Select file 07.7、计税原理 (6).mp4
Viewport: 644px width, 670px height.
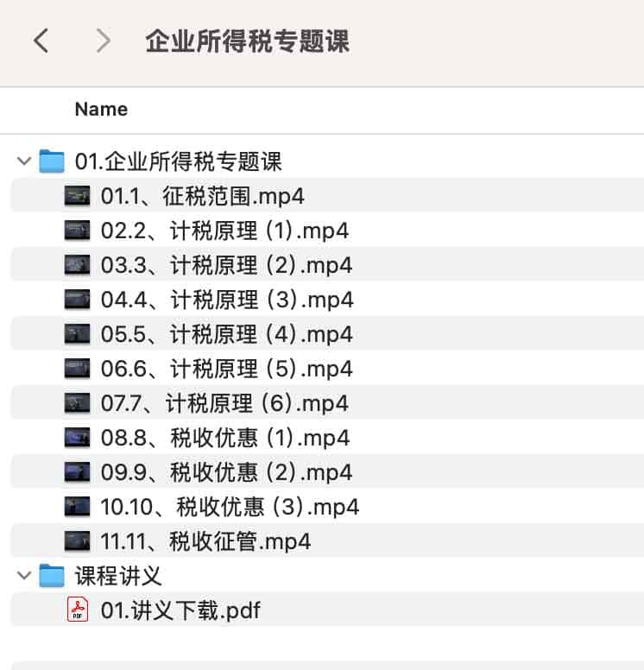pyautogui.click(x=224, y=403)
